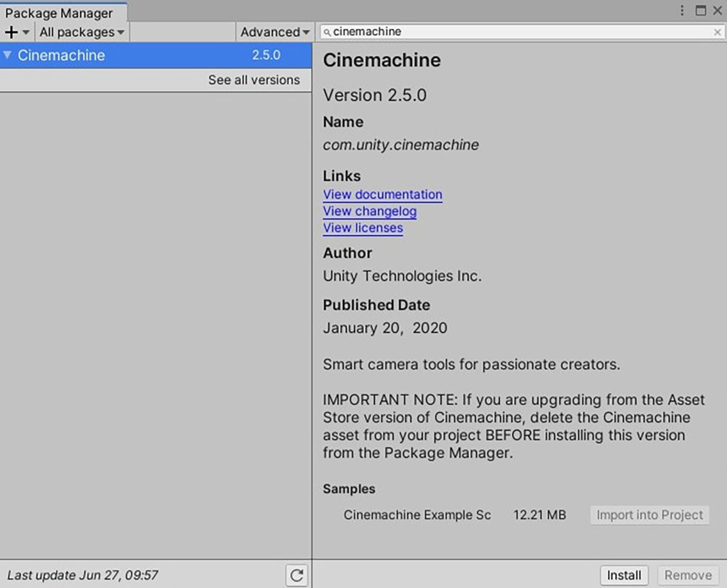Click the Remove button
Viewport: 727px width, 588px height.
(688, 575)
